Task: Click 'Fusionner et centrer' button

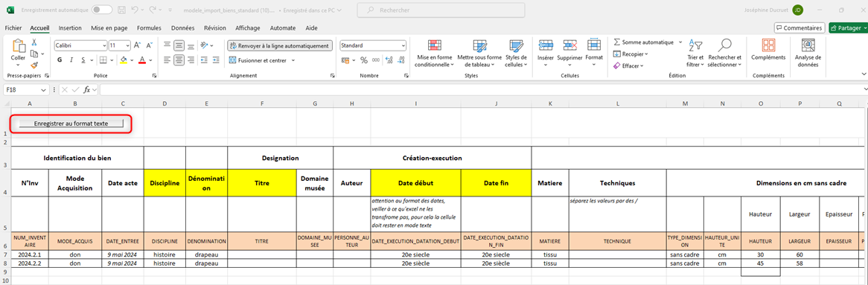Action: (x=258, y=60)
